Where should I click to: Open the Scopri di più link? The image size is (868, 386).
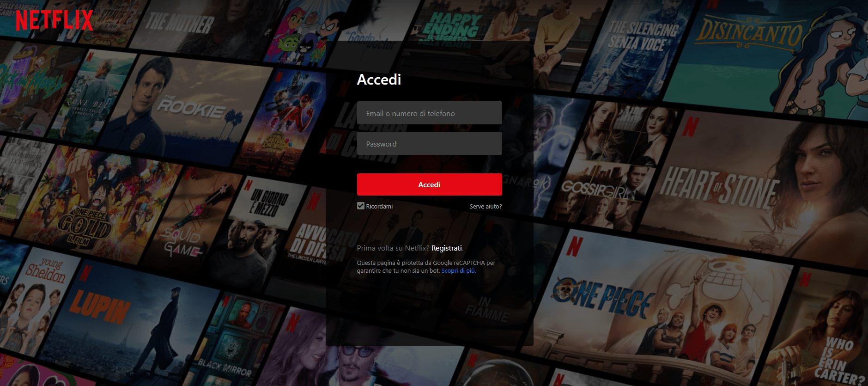coord(458,271)
